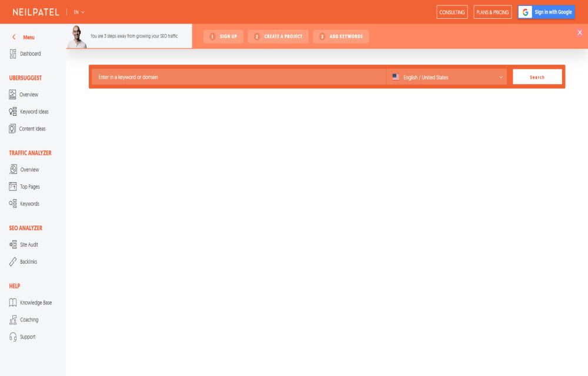Click the Content Ideas icon
Screen dimensions: 588x376
click(x=12, y=129)
